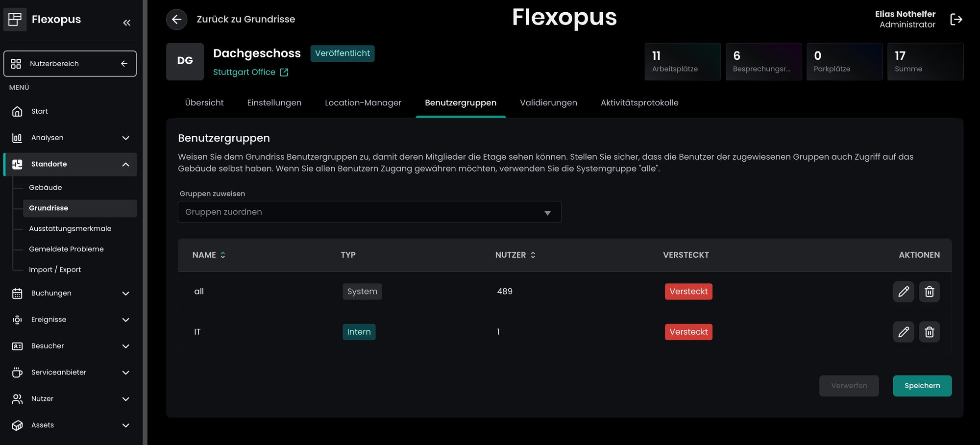Click the edit pencil for IT group
The width and height of the screenshot is (980, 445).
tap(903, 332)
